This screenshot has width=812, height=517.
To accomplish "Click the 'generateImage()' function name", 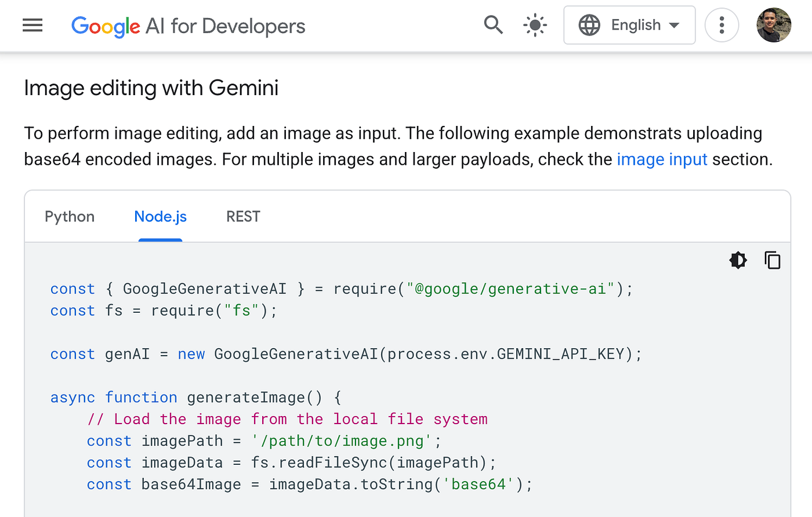I will pos(254,397).
